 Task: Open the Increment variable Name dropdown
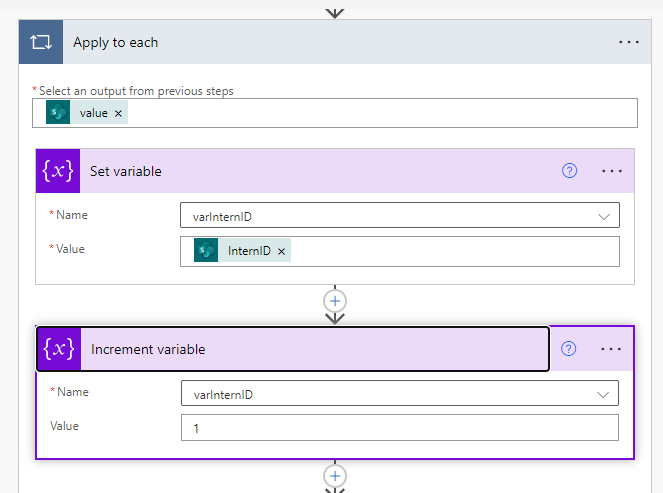pyautogui.click(x=400, y=393)
